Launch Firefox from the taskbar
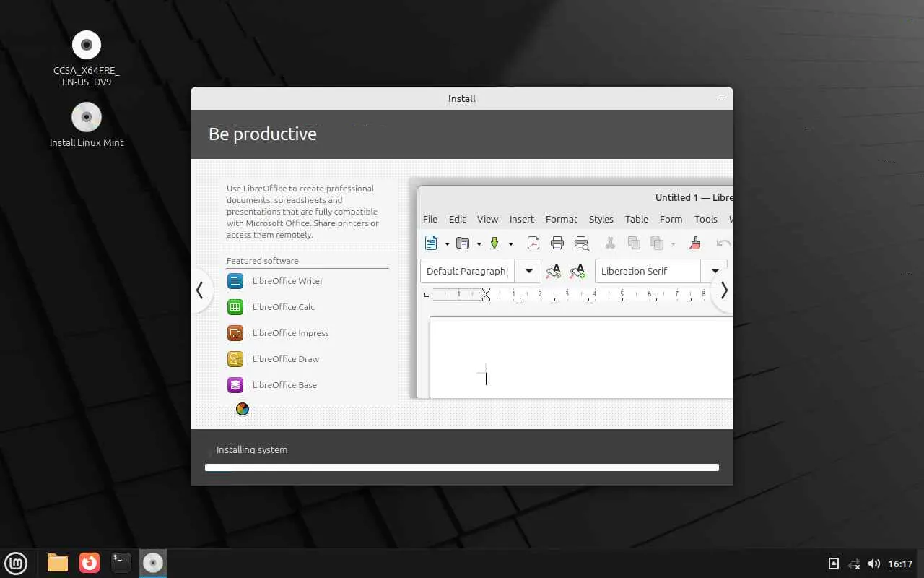 (90, 563)
